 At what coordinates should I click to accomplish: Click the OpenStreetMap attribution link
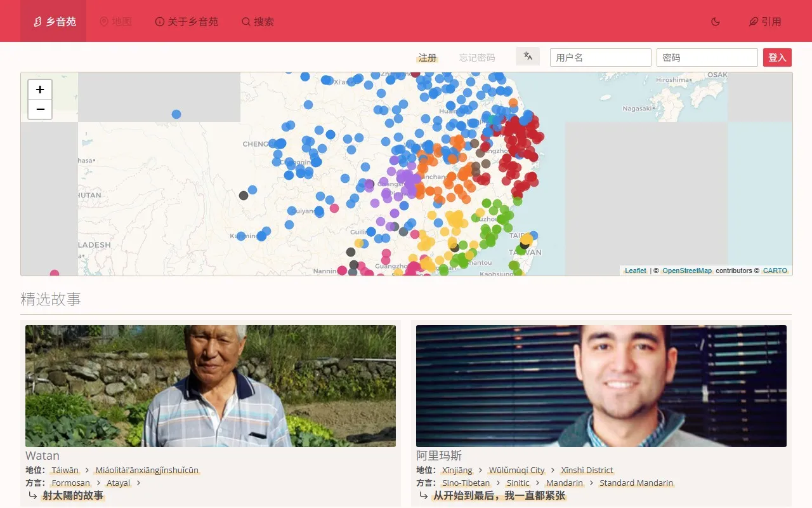point(687,271)
